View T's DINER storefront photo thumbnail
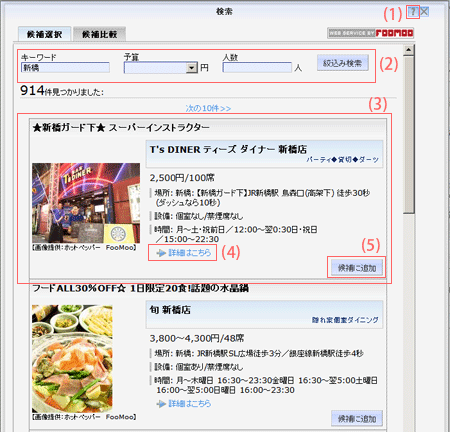450x432 pixels. (86, 203)
